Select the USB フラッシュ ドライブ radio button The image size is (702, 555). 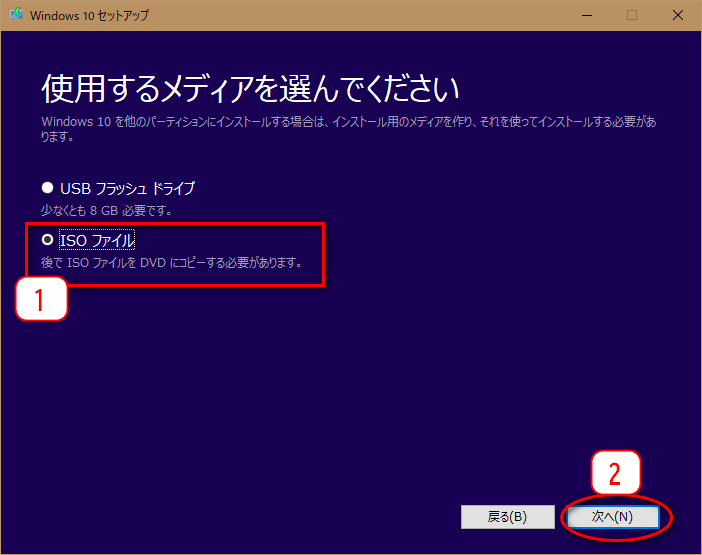click(x=46, y=188)
